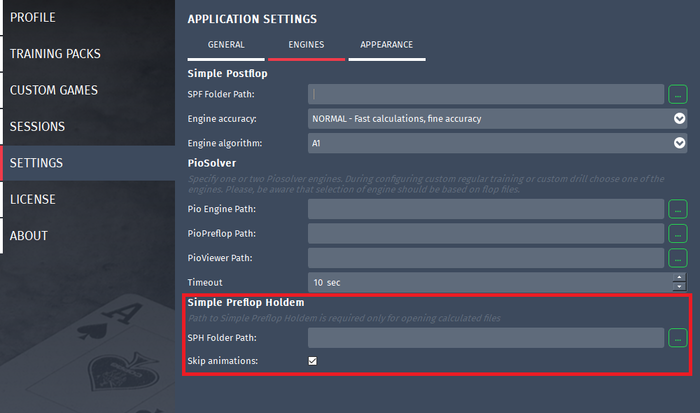Browse for the PioViewer Path
Image resolution: width=700 pixels, height=413 pixels.
tap(678, 258)
